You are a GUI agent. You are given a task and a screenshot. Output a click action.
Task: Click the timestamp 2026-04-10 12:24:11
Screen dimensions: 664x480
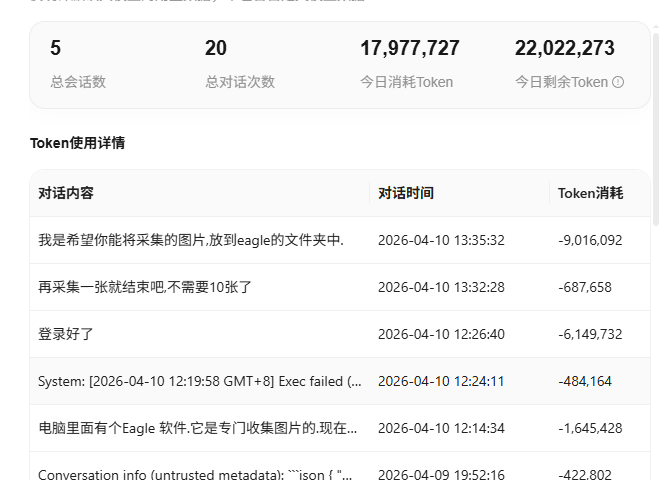(x=441, y=381)
